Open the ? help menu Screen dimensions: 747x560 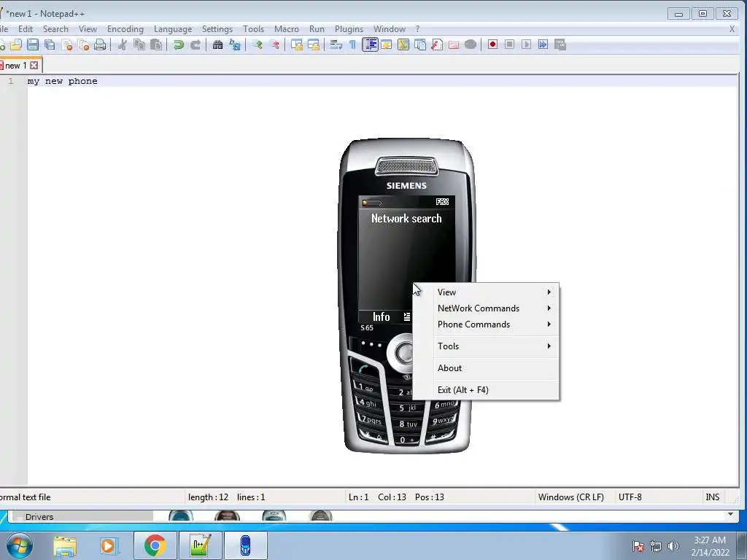pos(418,29)
